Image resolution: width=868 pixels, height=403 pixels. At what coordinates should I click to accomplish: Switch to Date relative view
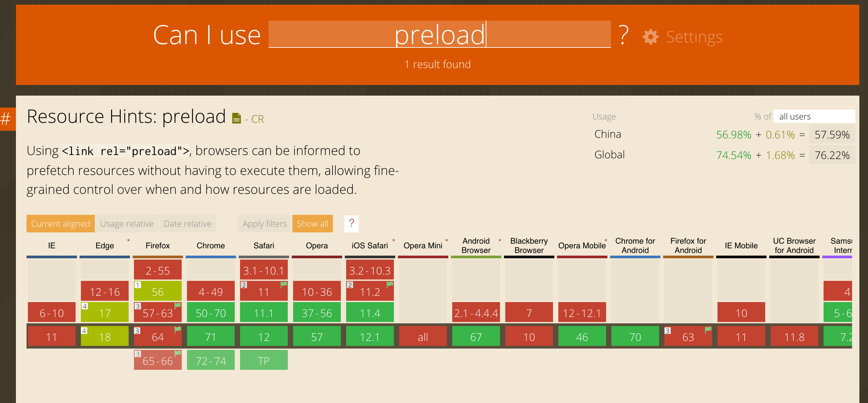187,224
